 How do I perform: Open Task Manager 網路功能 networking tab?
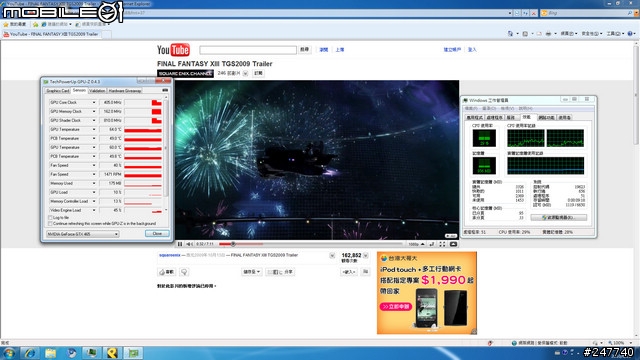tap(547, 118)
